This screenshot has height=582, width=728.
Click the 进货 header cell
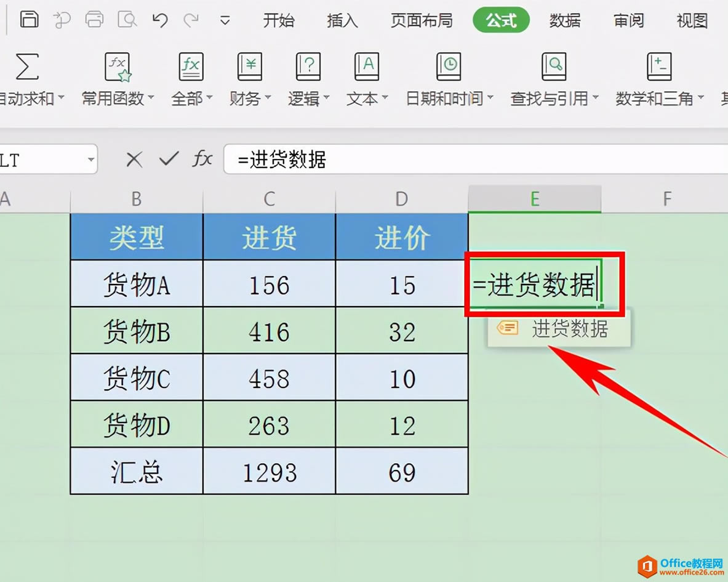tap(270, 237)
